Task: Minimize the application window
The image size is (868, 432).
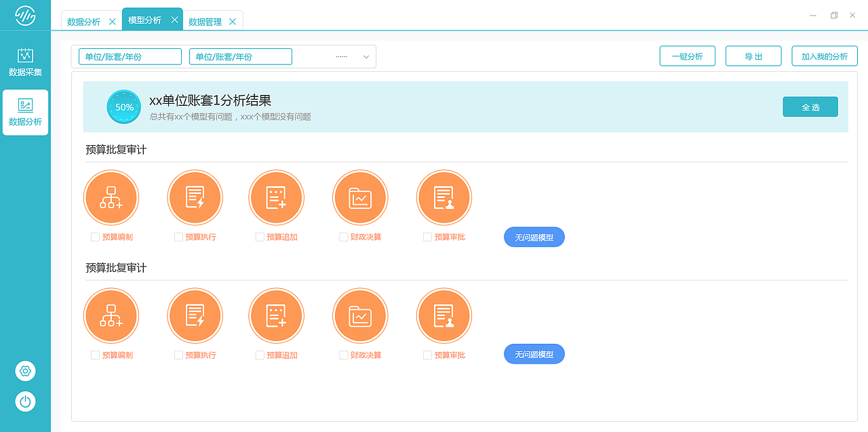Action: click(x=813, y=15)
